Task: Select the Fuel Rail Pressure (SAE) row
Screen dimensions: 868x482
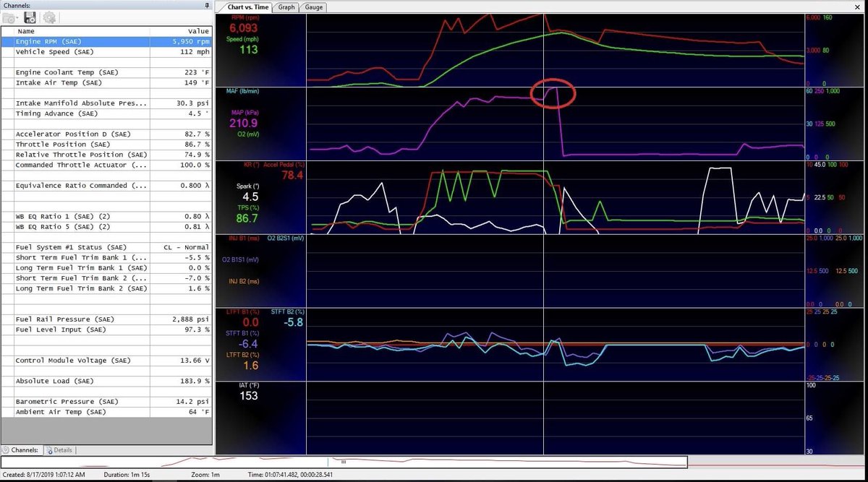Action: click(107, 319)
